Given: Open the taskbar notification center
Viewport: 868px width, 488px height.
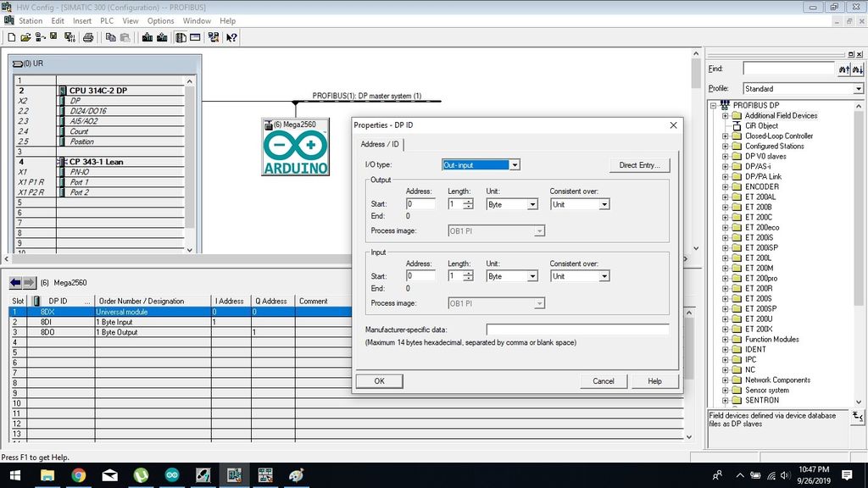Looking at the screenshot, I should pyautogui.click(x=847, y=475).
